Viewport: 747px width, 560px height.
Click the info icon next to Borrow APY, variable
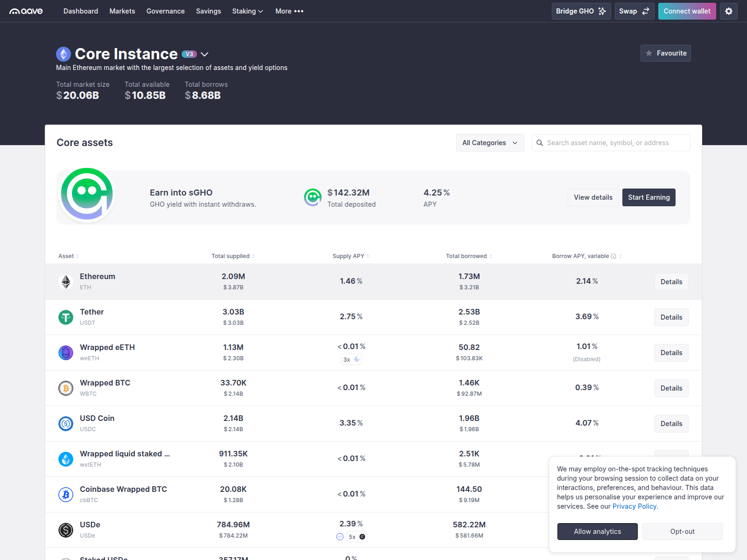pos(613,256)
